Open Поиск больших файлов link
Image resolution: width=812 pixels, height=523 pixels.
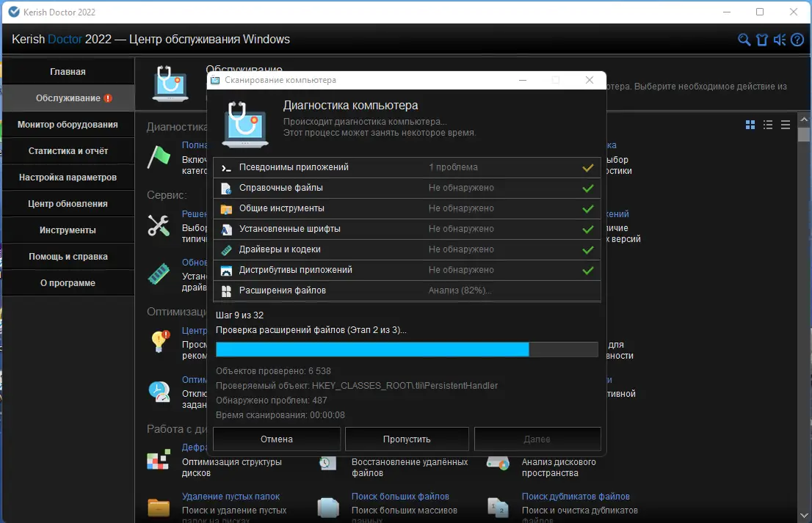(x=400, y=496)
